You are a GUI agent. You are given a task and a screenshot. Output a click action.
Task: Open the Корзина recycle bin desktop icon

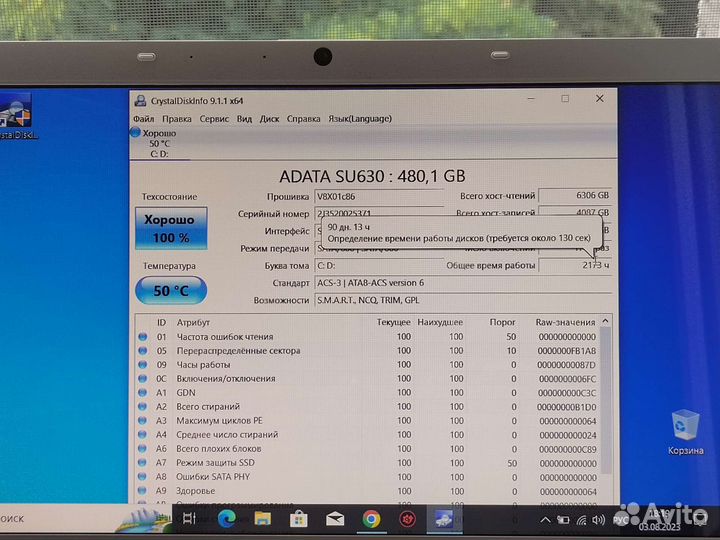point(686,432)
